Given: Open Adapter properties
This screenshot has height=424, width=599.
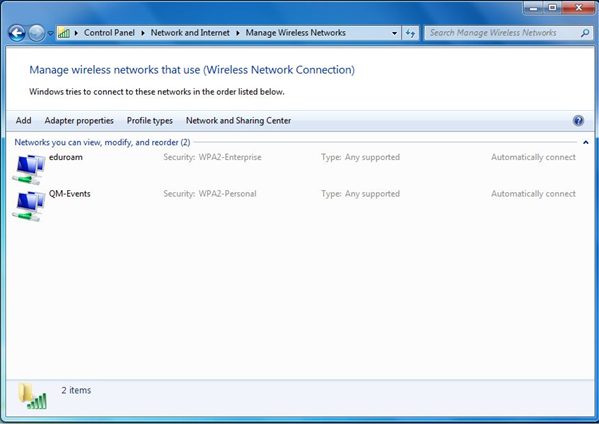Looking at the screenshot, I should pos(79,121).
